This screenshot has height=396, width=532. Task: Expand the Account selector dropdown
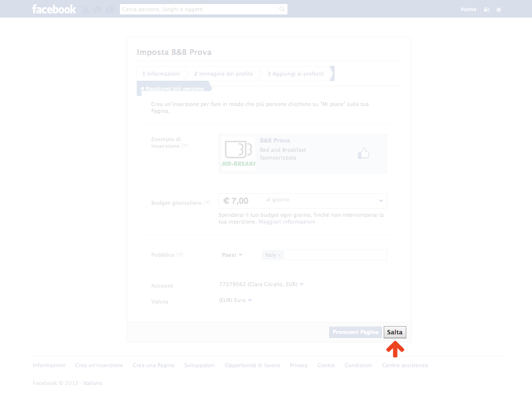(x=301, y=284)
